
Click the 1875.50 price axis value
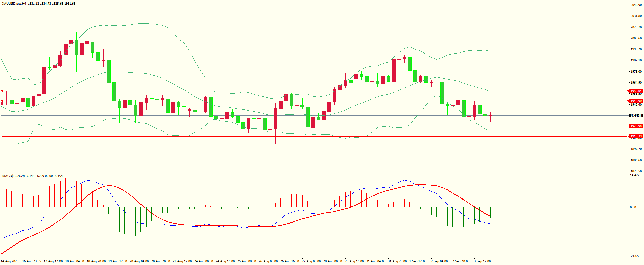point(636,171)
